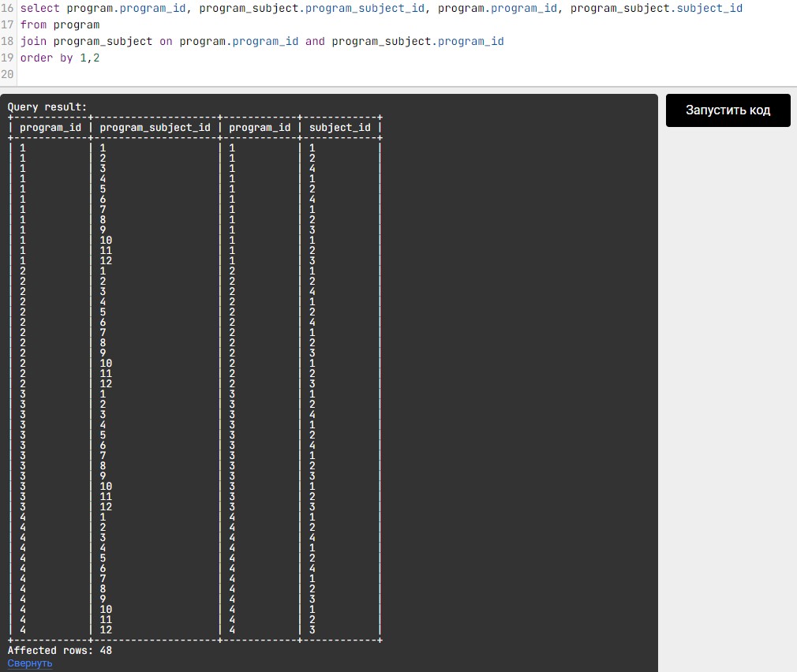The image size is (797, 672).
Task: Click line number 16 in the gutter
Action: 7,8
